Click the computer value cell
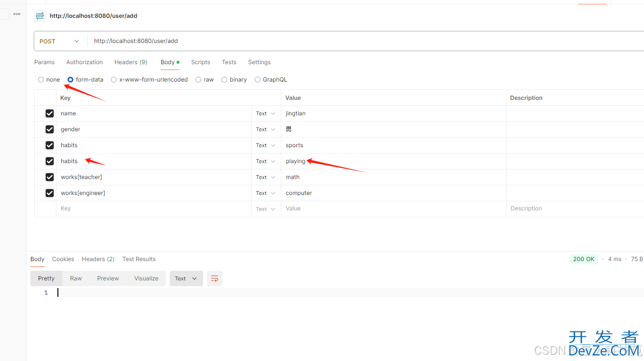The image size is (644, 361). pyautogui.click(x=394, y=193)
